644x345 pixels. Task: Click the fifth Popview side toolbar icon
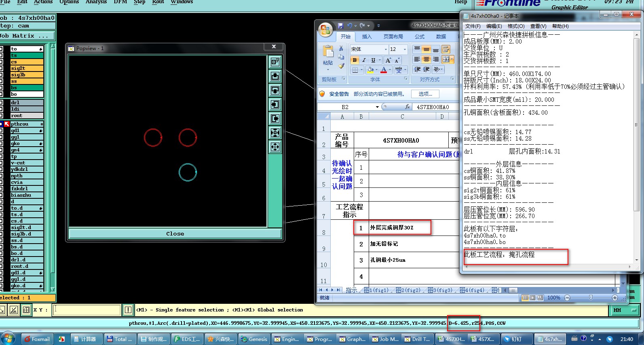point(275,118)
